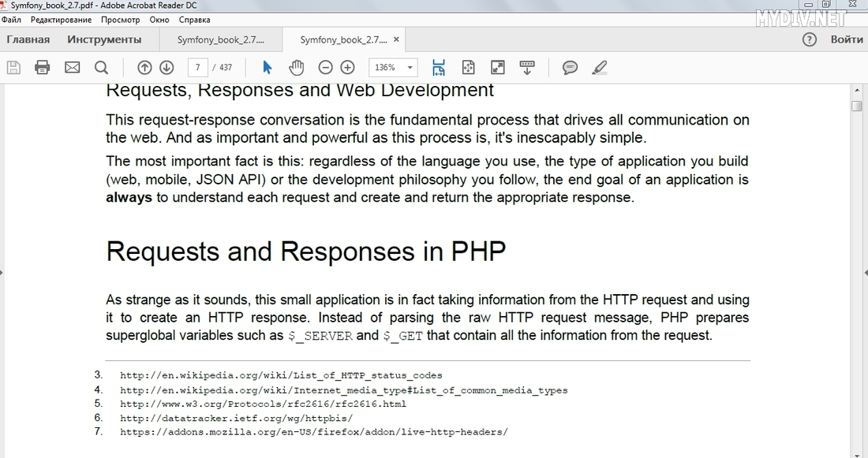Click the page number input field

[x=197, y=68]
